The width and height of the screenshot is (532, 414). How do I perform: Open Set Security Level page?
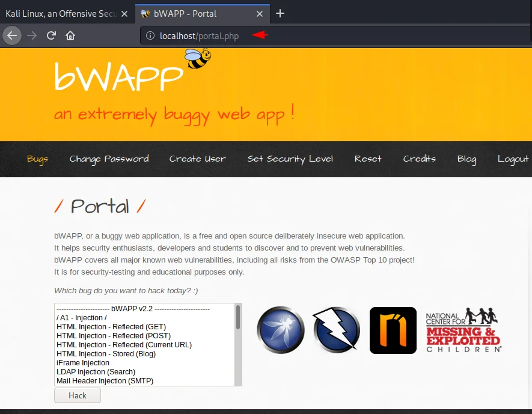tap(290, 159)
